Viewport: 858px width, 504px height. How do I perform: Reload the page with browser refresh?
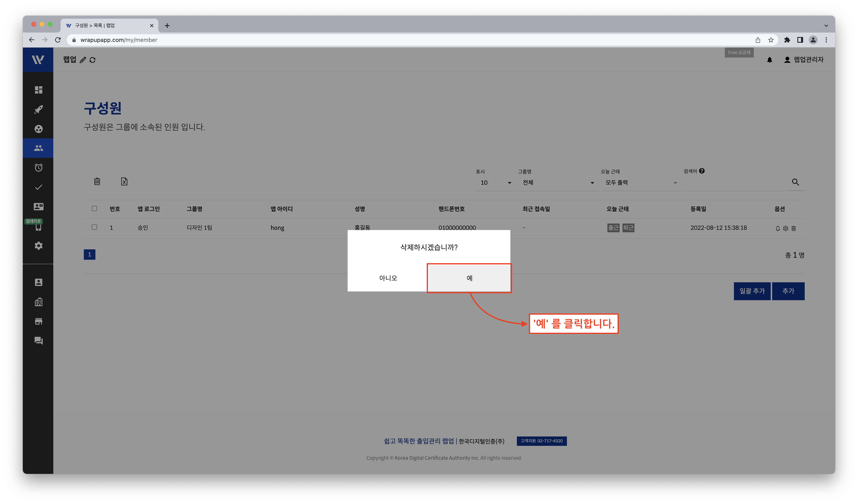[x=58, y=40]
